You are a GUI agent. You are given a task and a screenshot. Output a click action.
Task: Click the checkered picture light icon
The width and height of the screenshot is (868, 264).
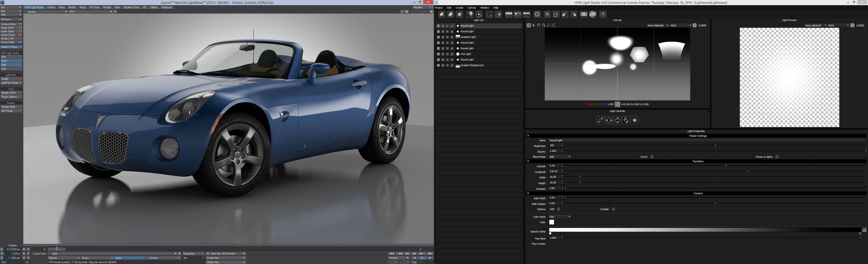[x=479, y=14]
